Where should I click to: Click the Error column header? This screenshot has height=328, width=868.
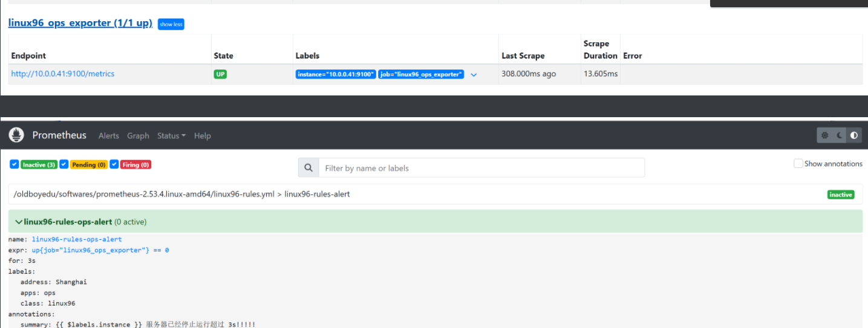[632, 56]
